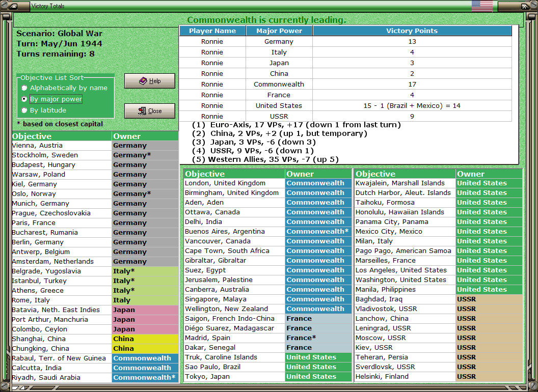Click USSR owner cell for Moscow
The width and height of the screenshot is (538, 392).
coord(489,338)
